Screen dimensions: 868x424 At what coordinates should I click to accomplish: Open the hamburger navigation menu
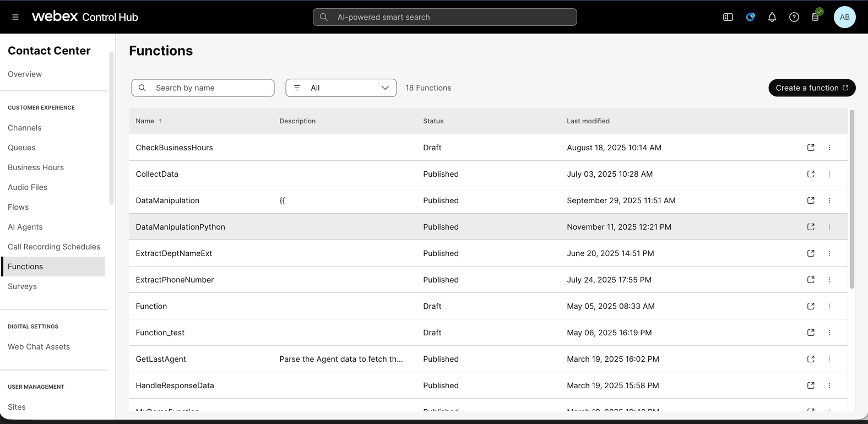(x=15, y=17)
